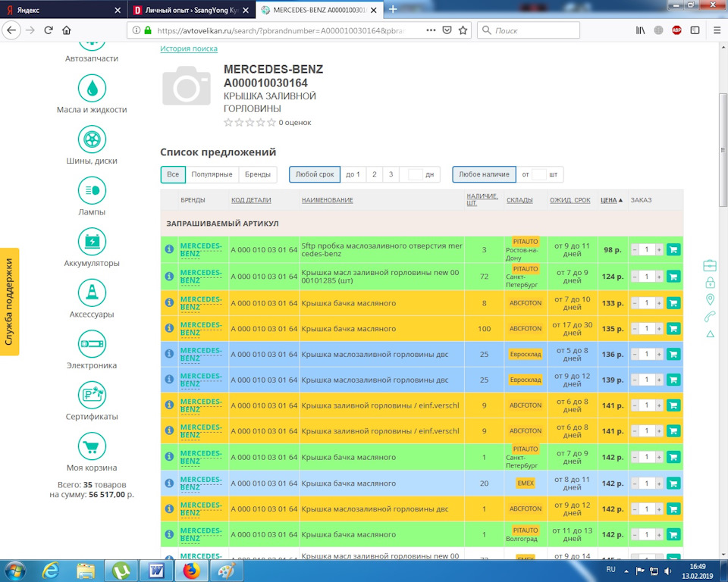Select the Все filter

(173, 174)
